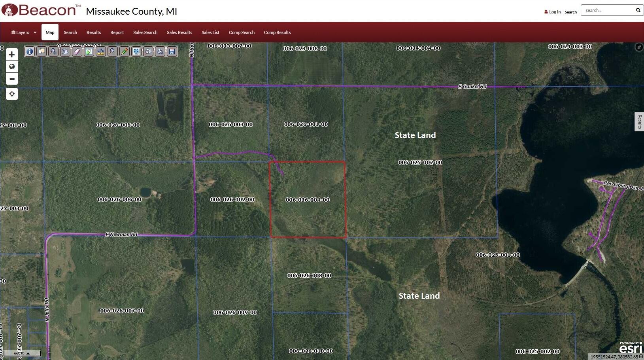The width and height of the screenshot is (644, 360).
Task: Open the Comp Results tab
Action: pyautogui.click(x=277, y=32)
